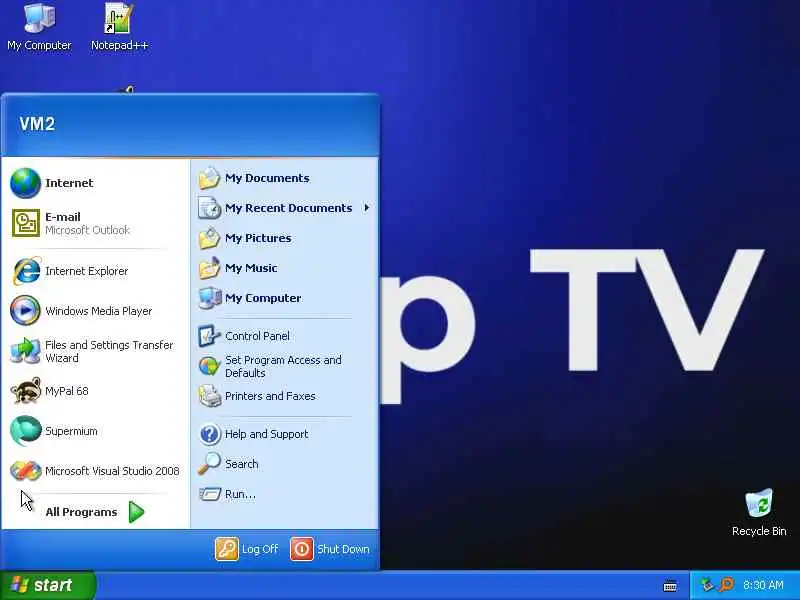
Task: Click the MyPal 68 menu label
Action: point(66,391)
